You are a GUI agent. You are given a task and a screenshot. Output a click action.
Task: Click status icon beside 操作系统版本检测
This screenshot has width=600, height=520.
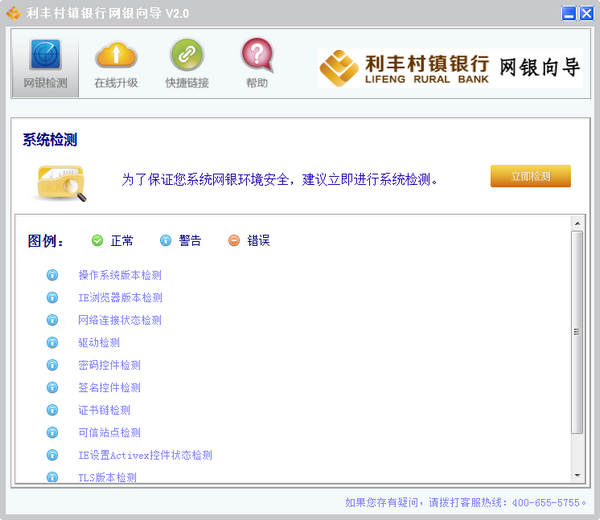pyautogui.click(x=52, y=275)
